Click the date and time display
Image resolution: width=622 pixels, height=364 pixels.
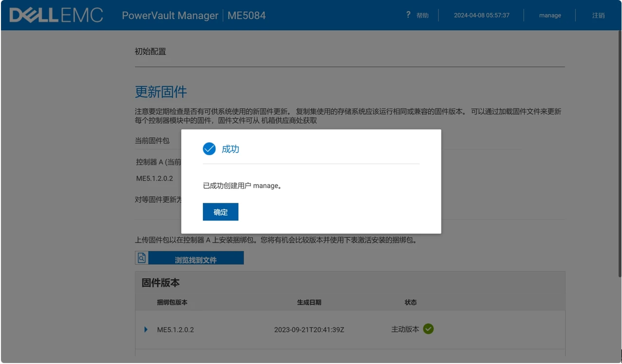[482, 16]
